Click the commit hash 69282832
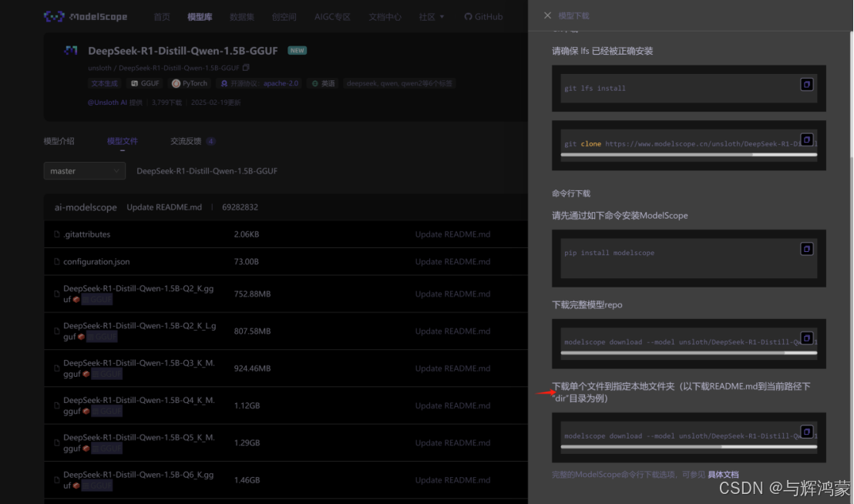This screenshot has height=504, width=854. pyautogui.click(x=240, y=207)
